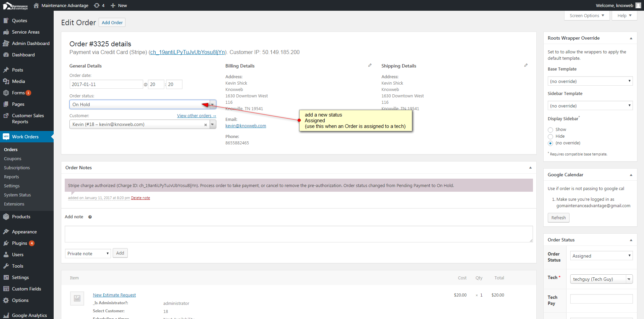Image resolution: width=644 pixels, height=319 pixels.
Task: Click Add to submit the order note
Action: click(x=120, y=253)
